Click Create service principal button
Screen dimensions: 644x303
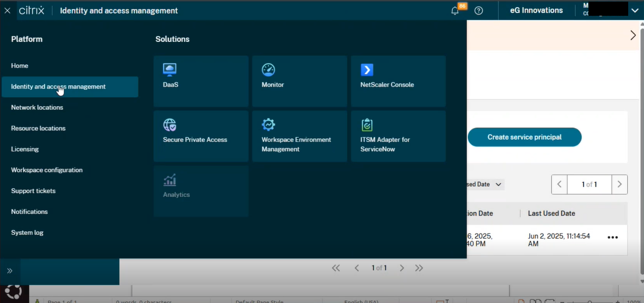point(524,137)
